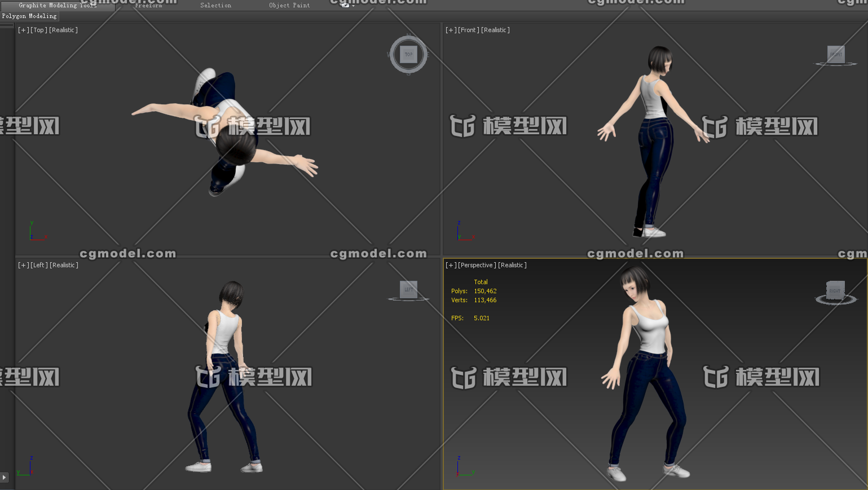Click the FRONT face on the Front viewport ViewCube
The image size is (868, 490).
[835, 54]
